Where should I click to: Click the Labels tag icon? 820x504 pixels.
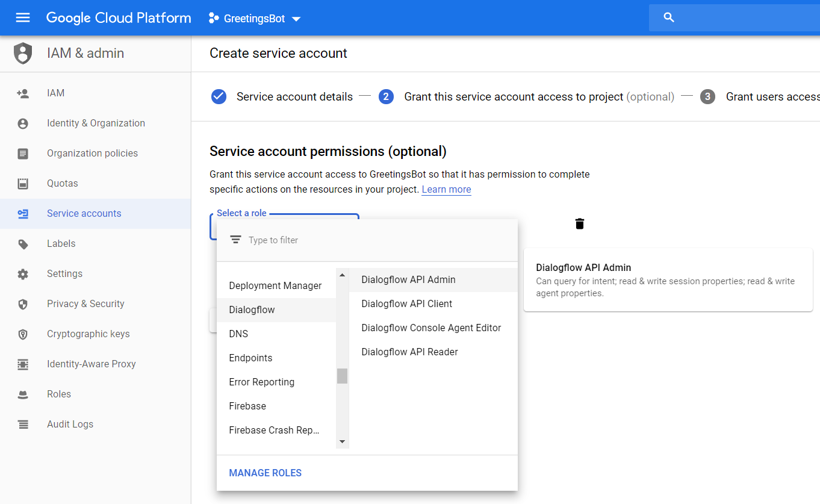(23, 244)
